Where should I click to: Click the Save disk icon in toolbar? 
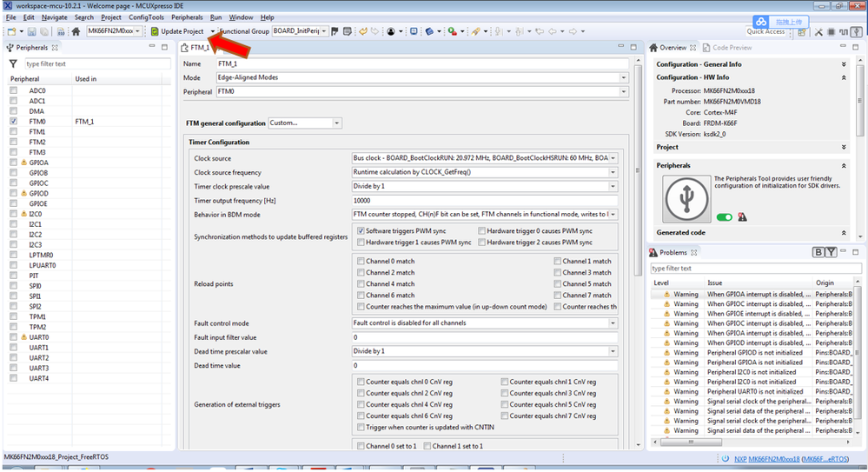[x=31, y=31]
